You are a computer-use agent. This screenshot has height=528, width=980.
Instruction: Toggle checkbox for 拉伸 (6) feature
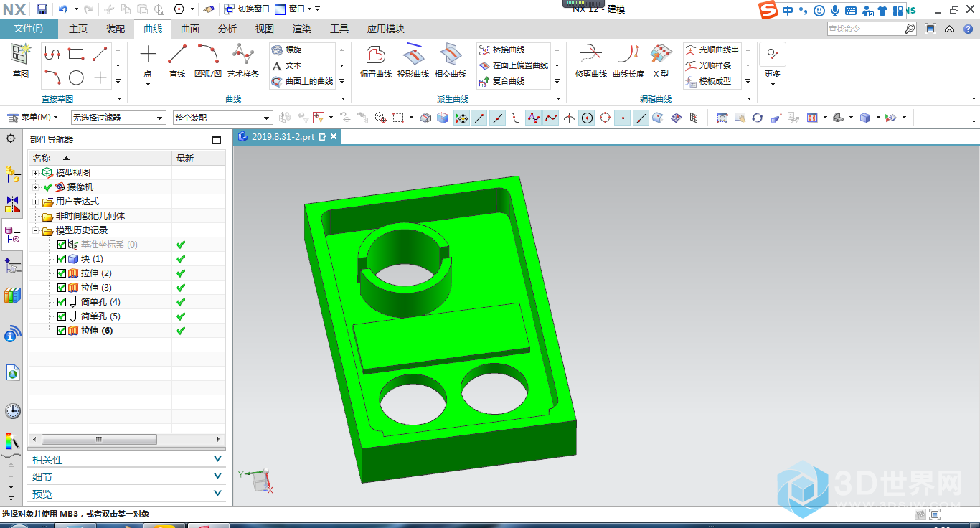(x=62, y=331)
